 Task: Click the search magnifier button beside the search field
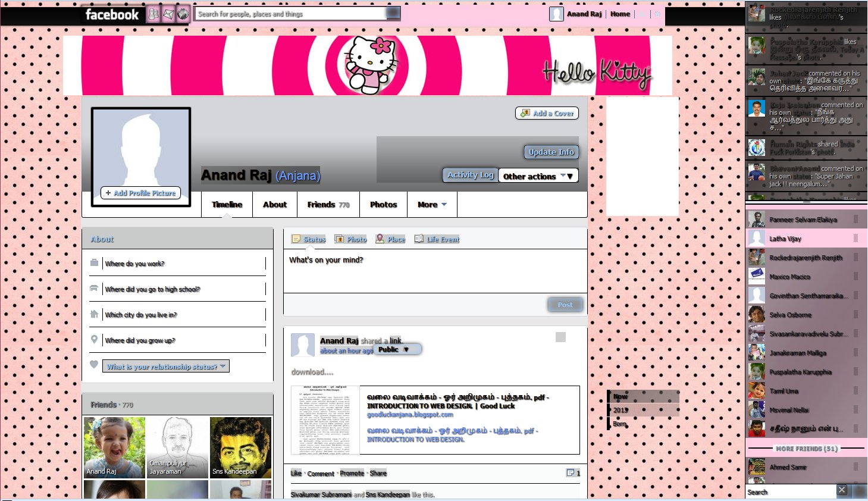[393, 14]
